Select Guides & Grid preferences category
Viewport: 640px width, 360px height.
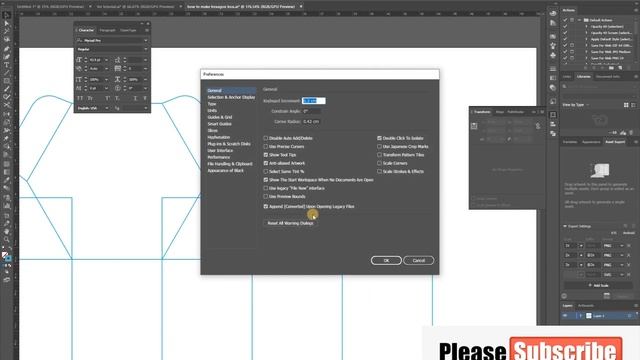pyautogui.click(x=220, y=117)
